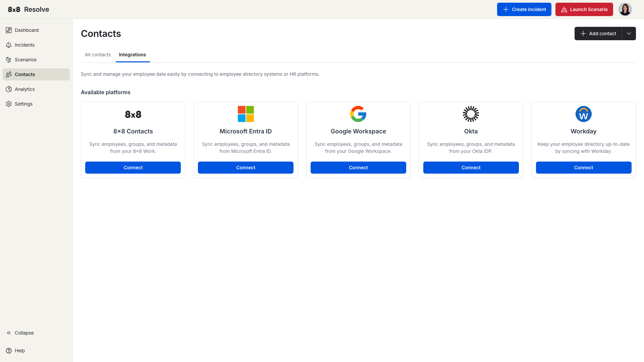Click the Workday logo

(584, 114)
